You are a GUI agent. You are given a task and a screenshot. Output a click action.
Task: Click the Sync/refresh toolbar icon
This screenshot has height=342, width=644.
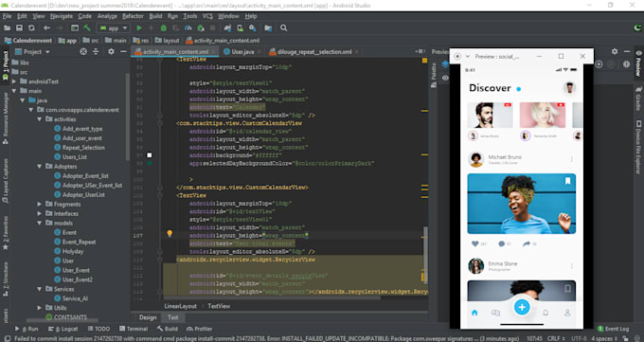point(31,28)
